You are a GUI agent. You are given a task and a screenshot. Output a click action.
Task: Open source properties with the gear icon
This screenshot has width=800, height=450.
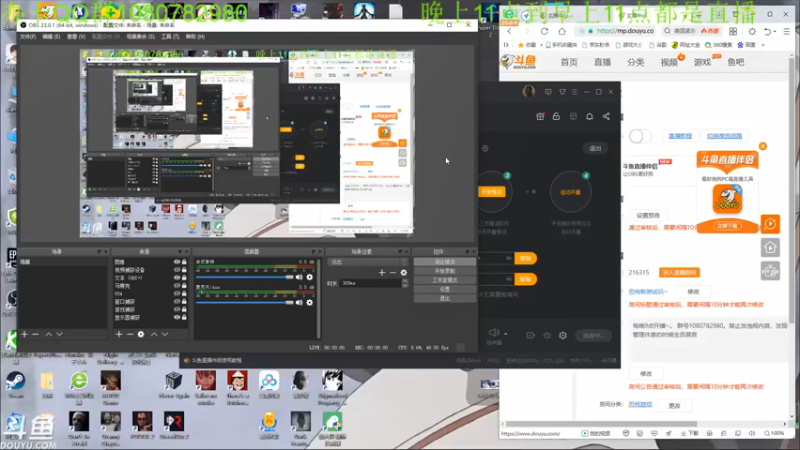(x=141, y=334)
